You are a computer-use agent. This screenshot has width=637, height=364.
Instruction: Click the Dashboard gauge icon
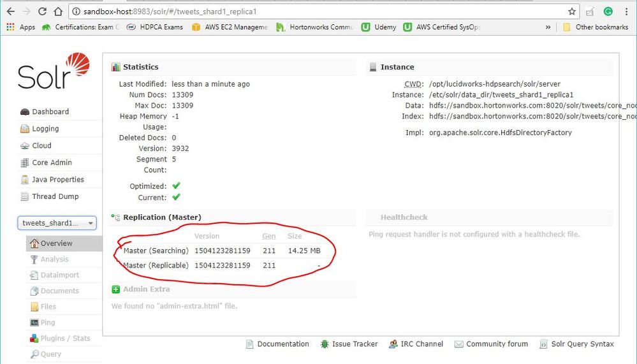coord(25,112)
